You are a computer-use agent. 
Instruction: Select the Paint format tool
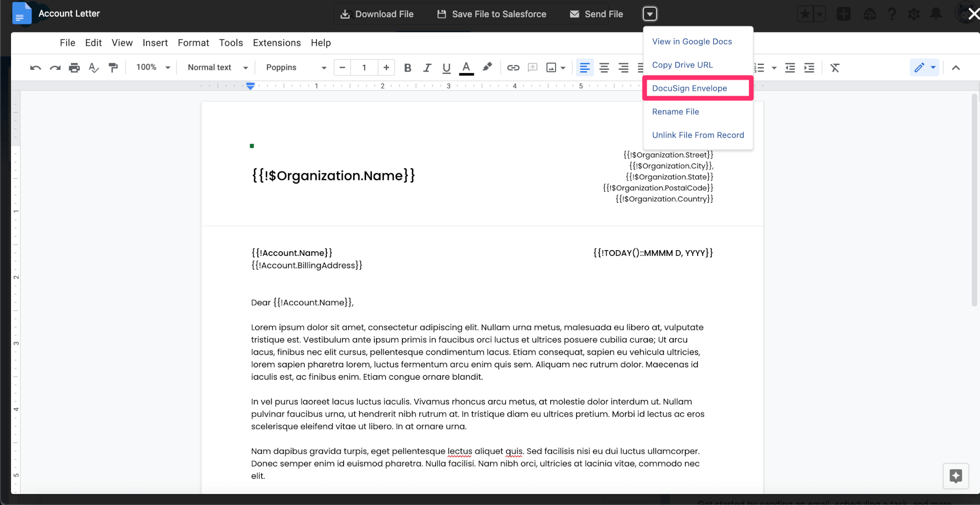[113, 68]
